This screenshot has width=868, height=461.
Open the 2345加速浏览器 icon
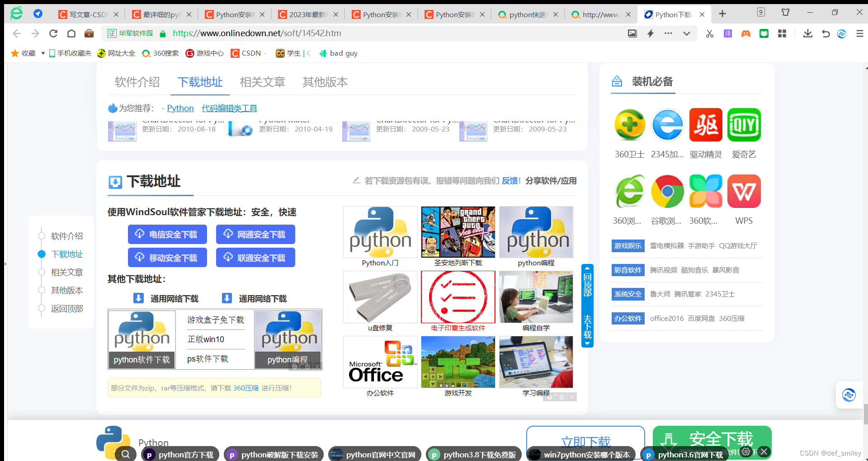(667, 125)
